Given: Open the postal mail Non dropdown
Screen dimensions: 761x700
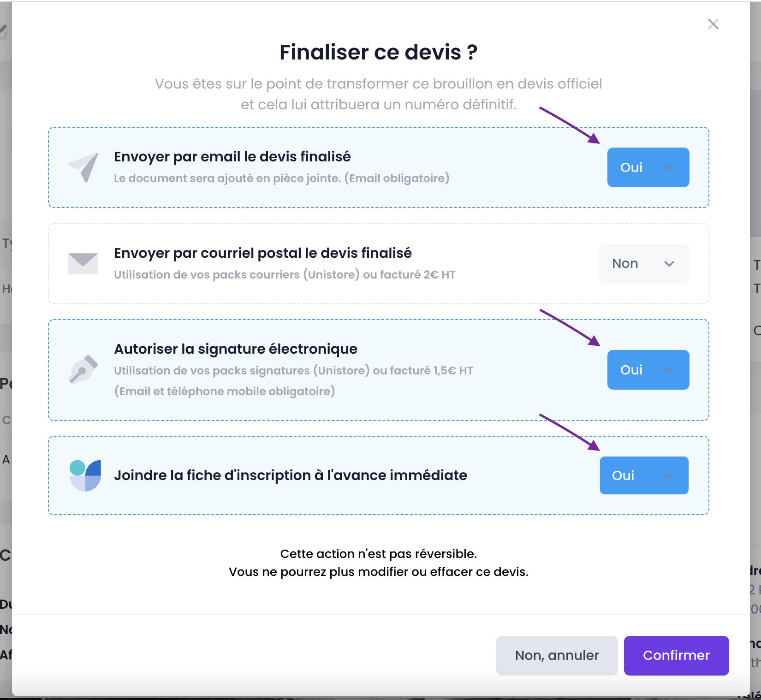Looking at the screenshot, I should pos(644,264).
